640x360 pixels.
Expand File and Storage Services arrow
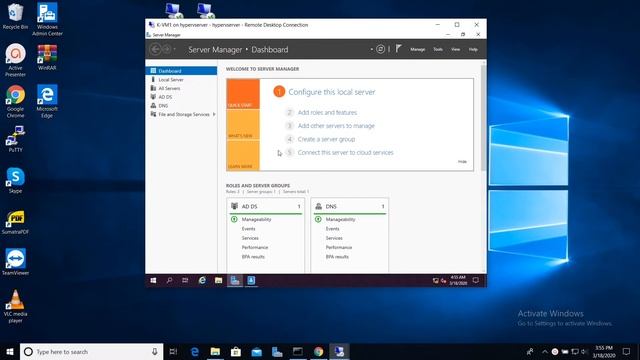(x=214, y=114)
